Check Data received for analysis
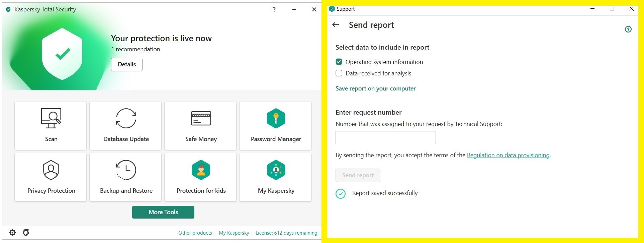The width and height of the screenshot is (644, 243). pyautogui.click(x=339, y=73)
